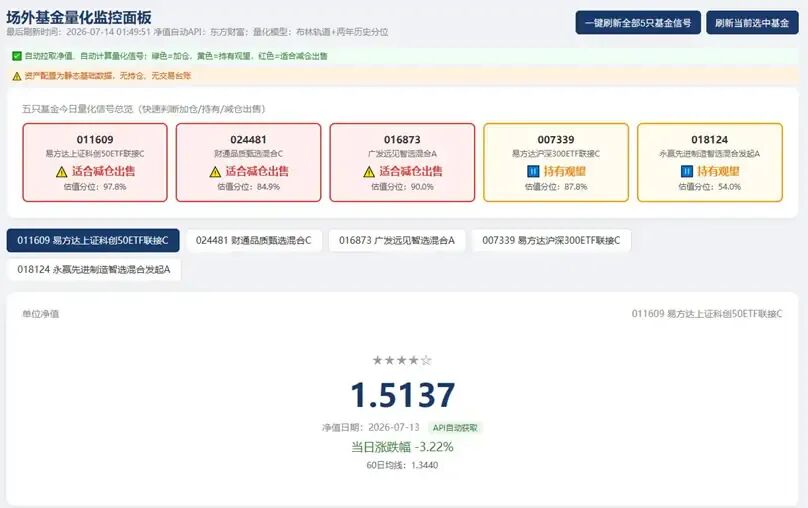
Task: Click 估值分位: 87.8% on 007339 card
Action: 556,187
